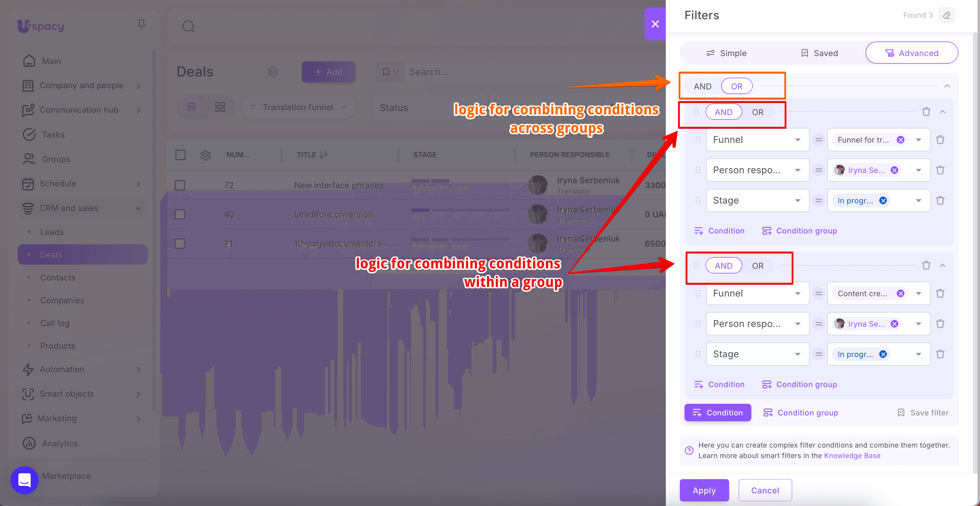The width and height of the screenshot is (980, 506).
Task: Remove Funnel for tr... value chip
Action: pyautogui.click(x=900, y=140)
